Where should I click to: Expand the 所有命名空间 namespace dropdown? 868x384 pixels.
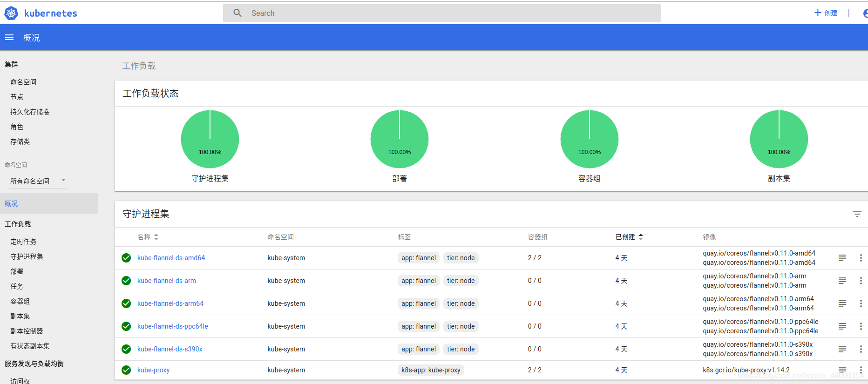coord(38,181)
